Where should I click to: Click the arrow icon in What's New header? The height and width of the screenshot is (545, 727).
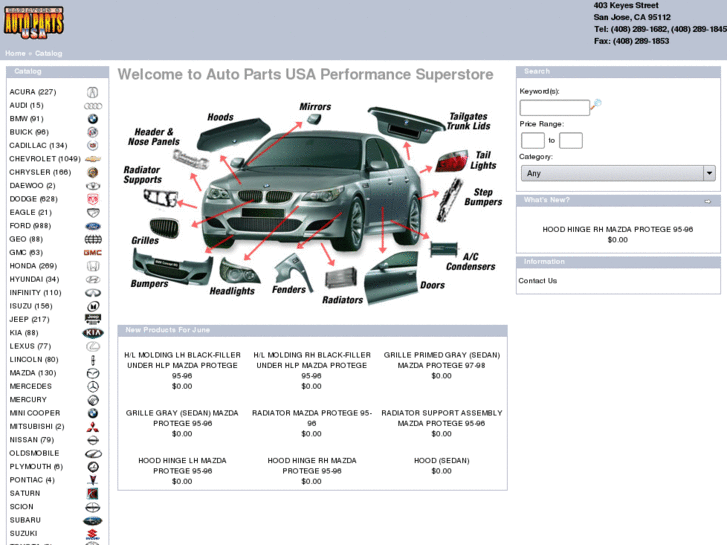(x=708, y=201)
